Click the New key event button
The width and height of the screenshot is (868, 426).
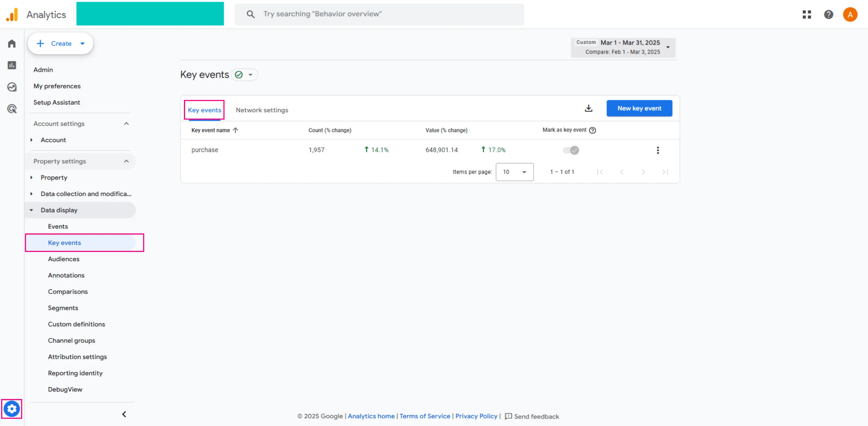(639, 108)
